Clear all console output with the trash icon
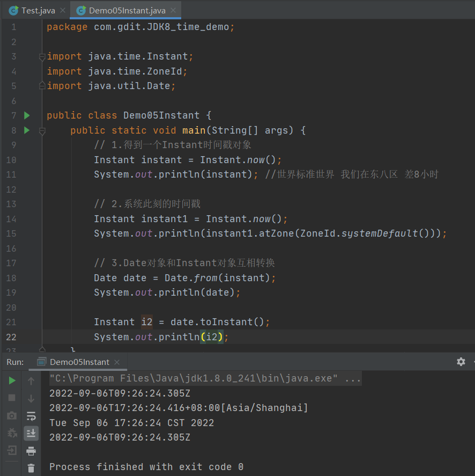Image resolution: width=475 pixels, height=476 pixels. pos(31,468)
